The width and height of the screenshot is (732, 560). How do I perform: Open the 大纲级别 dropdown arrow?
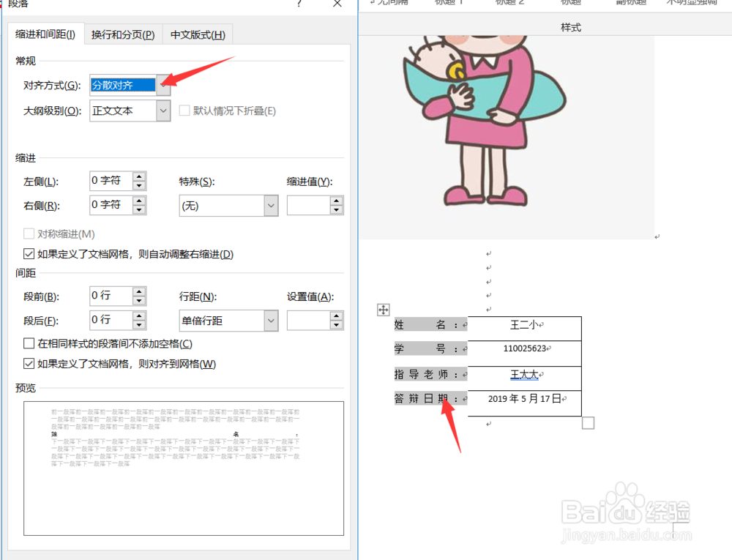tap(163, 111)
